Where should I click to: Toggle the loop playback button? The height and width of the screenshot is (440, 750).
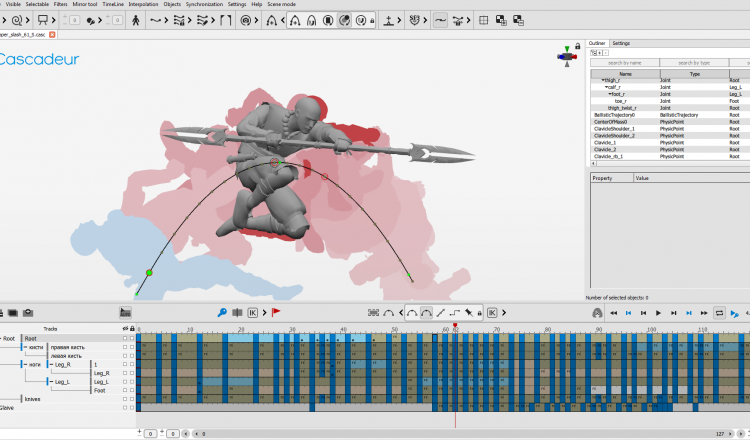718,313
